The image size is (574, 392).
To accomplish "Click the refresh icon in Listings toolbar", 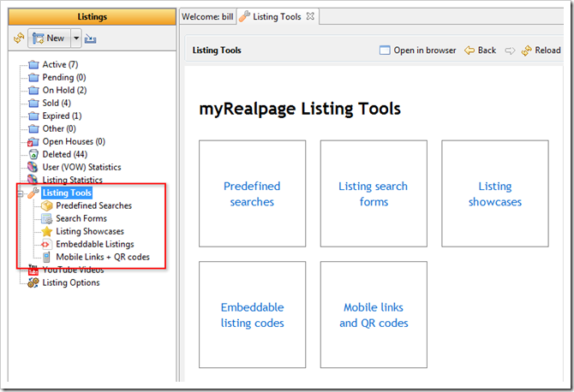I will pyautogui.click(x=19, y=38).
